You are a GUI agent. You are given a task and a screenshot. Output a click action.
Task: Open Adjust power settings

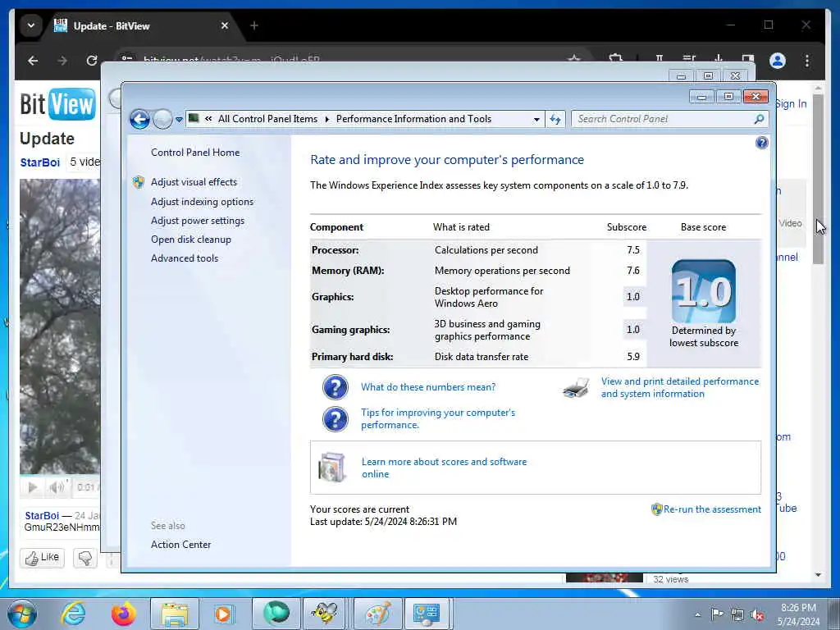tap(197, 220)
